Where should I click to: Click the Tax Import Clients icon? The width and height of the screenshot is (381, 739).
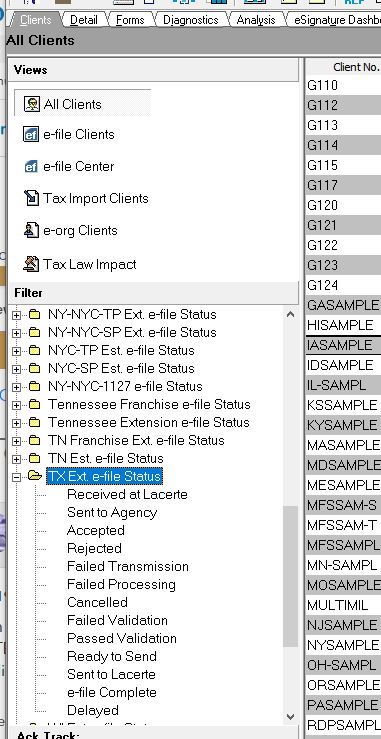coord(31,198)
